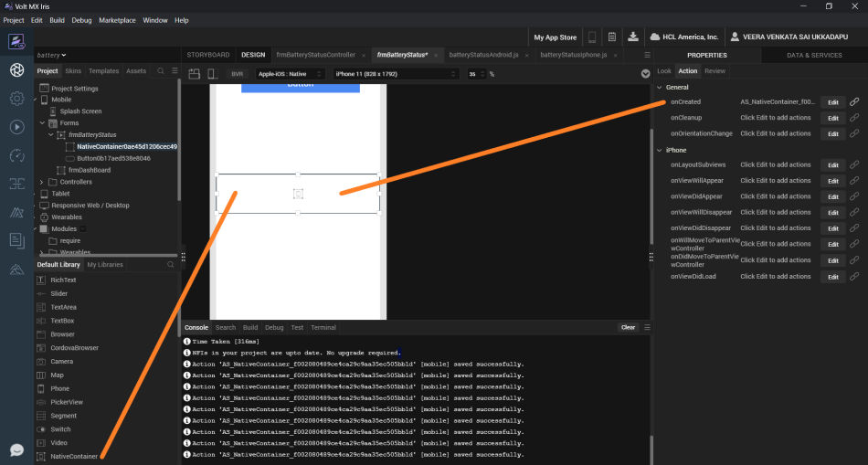This screenshot has height=465, width=868.
Task: Collapse the iPhone section in properties
Action: tap(660, 151)
